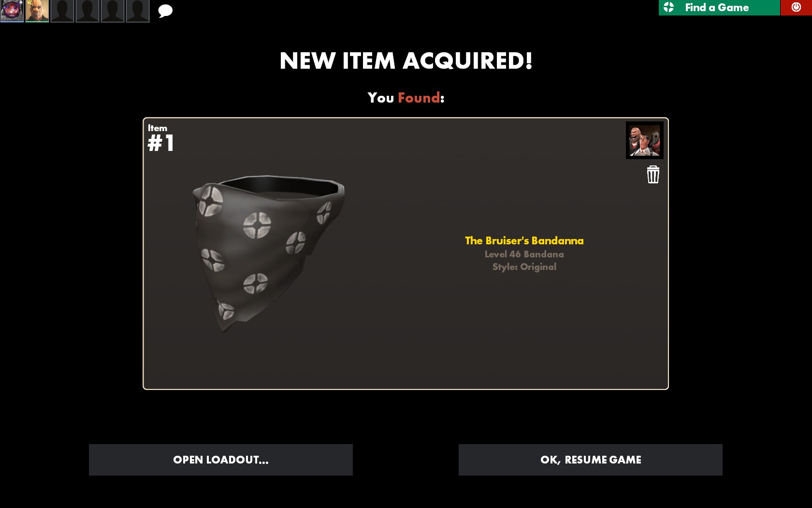Click the third empty party member slot
Screen dimensions: 812x508
(x=113, y=11)
